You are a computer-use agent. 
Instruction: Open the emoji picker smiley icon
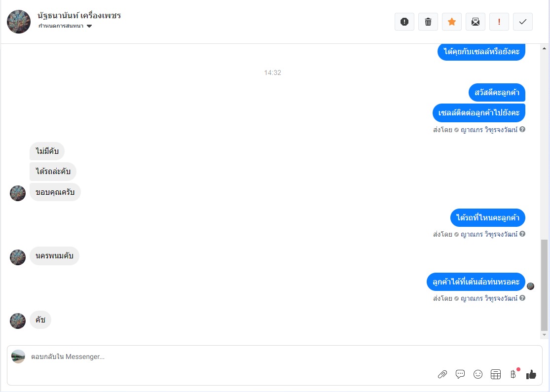(478, 374)
